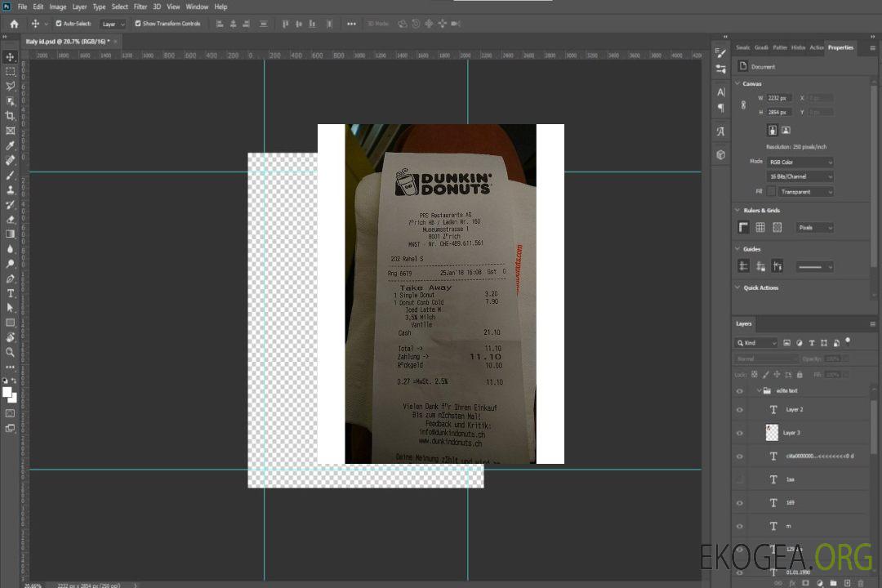The image size is (882, 588).
Task: Collapse the Canvas section
Action: [x=738, y=83]
